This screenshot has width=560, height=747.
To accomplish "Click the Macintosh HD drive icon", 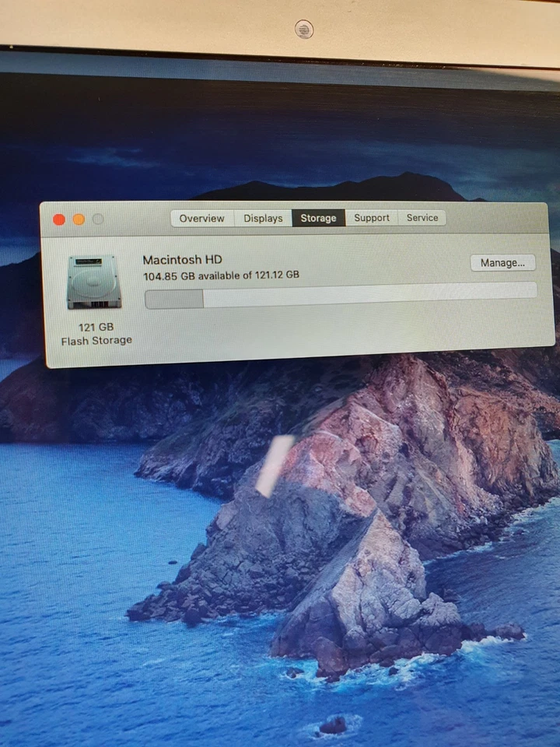I will click(x=94, y=282).
